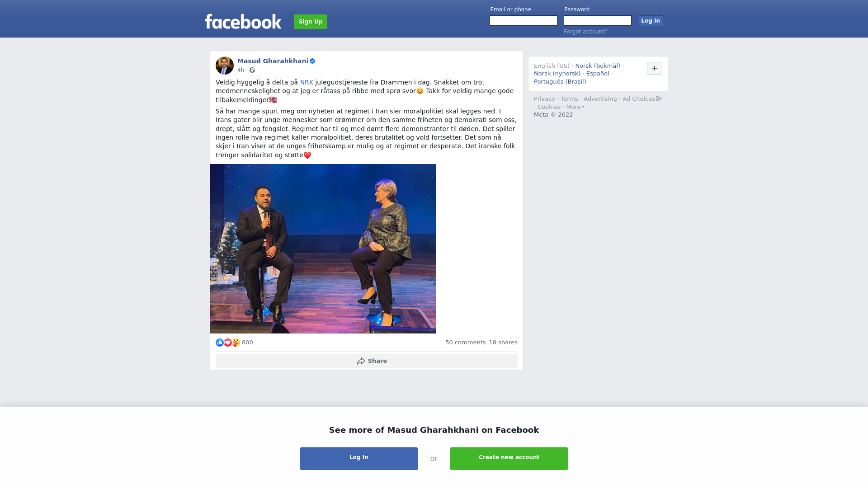Screen dimensions: 868x488
Task: Click the green Create new account button
Action: (509, 459)
